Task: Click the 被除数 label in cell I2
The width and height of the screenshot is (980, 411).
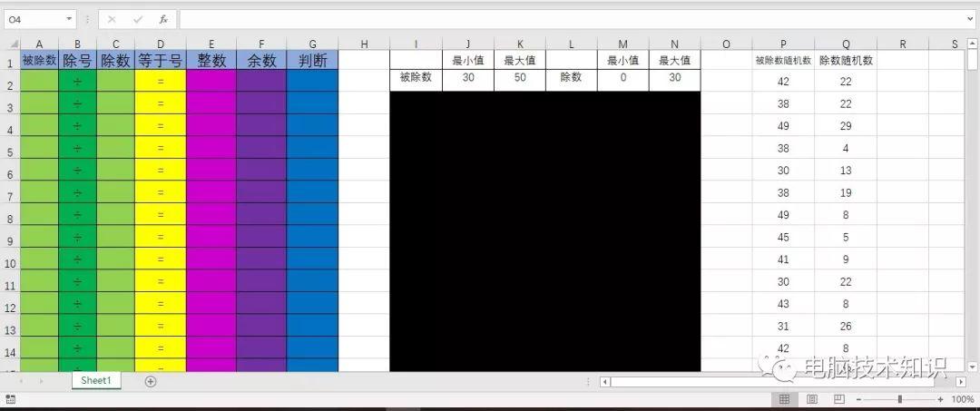Action: [x=416, y=78]
